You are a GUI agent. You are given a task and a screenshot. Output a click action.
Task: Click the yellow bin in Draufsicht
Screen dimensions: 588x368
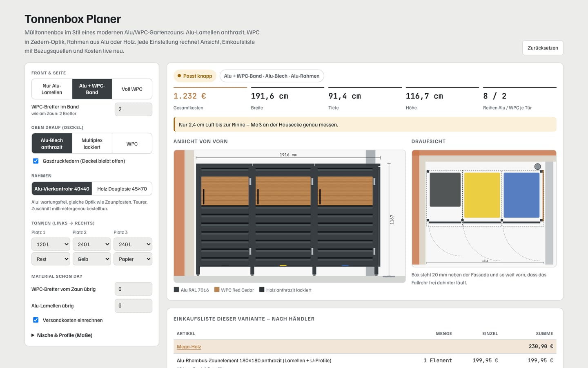[x=482, y=195]
